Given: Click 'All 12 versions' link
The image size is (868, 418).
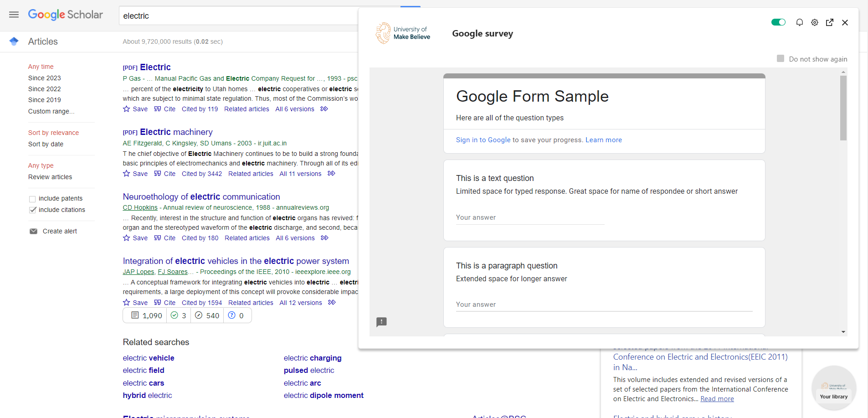Looking at the screenshot, I should (x=301, y=303).
